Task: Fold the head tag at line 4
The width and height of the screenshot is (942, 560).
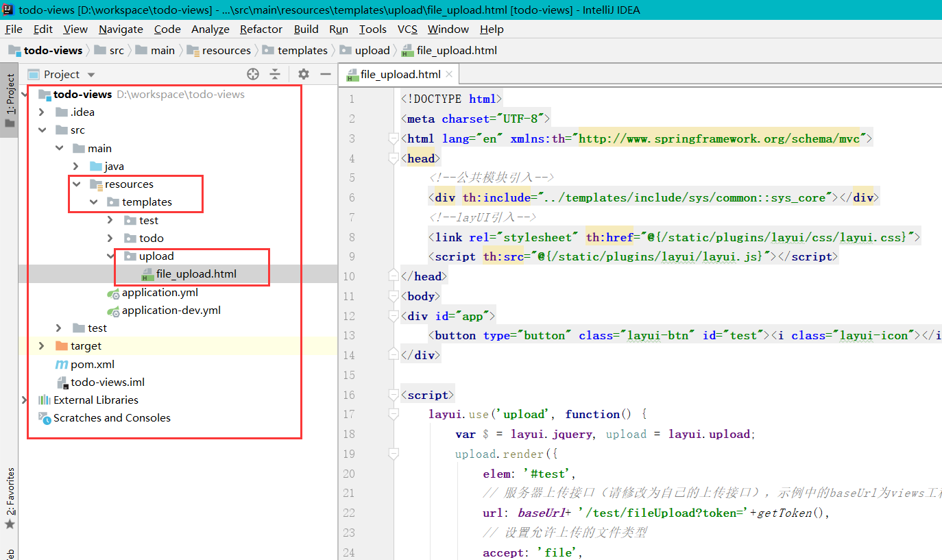Action: (394, 158)
